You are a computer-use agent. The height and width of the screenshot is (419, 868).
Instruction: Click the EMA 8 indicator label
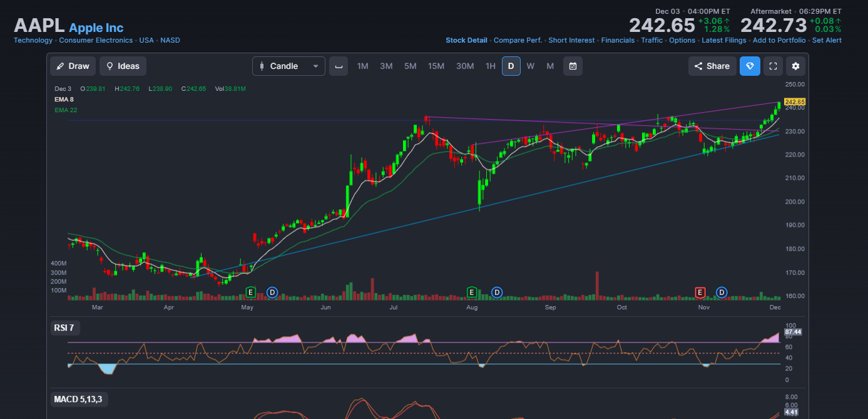pos(64,100)
